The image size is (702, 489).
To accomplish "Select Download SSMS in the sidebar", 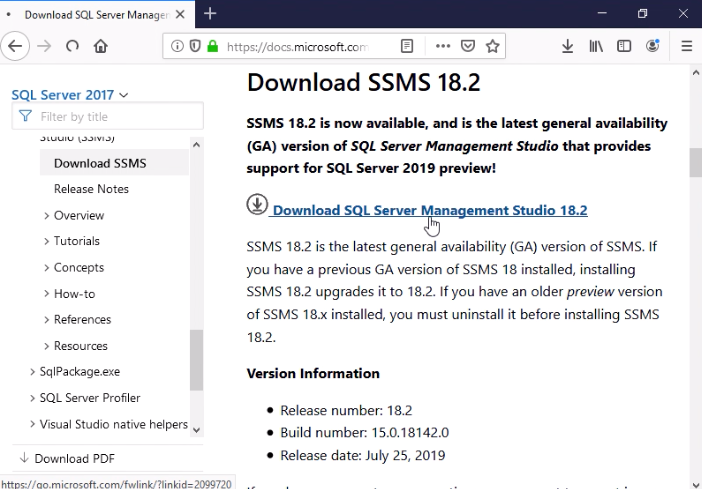I will 114,163.
